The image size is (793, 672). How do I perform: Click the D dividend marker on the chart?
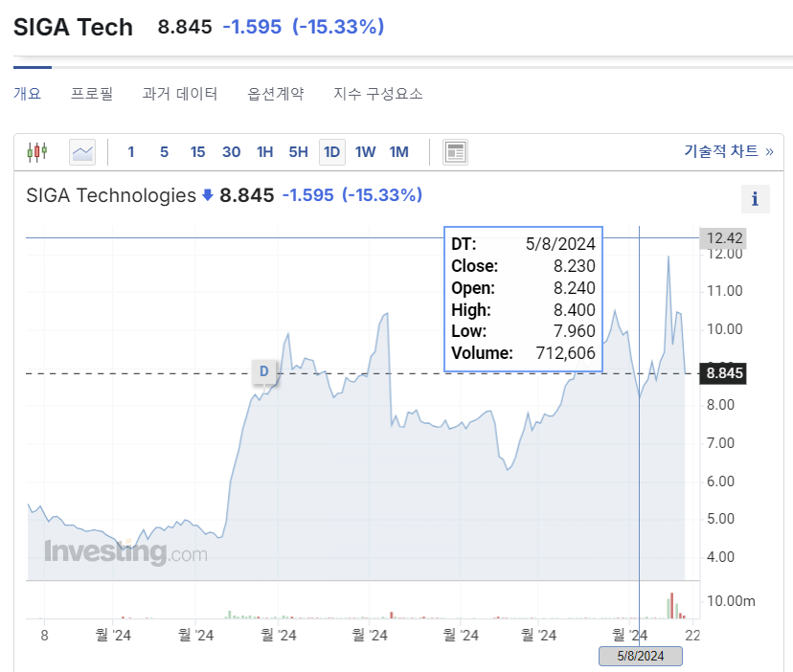click(x=264, y=373)
